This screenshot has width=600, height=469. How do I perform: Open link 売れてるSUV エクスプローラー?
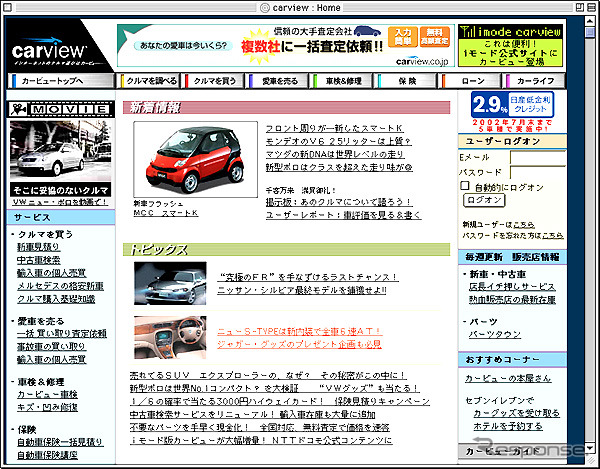[x=268, y=375]
